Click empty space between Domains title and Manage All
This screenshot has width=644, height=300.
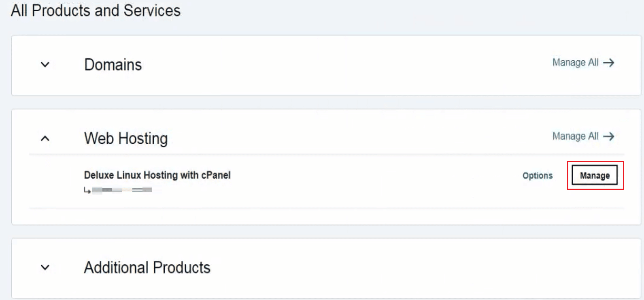(x=344, y=65)
